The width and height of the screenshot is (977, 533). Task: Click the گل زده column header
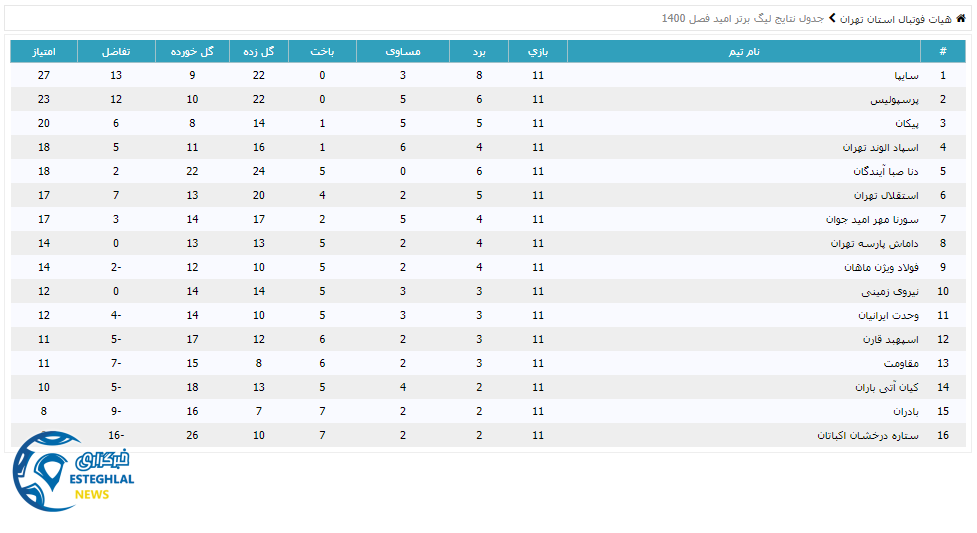(x=259, y=51)
